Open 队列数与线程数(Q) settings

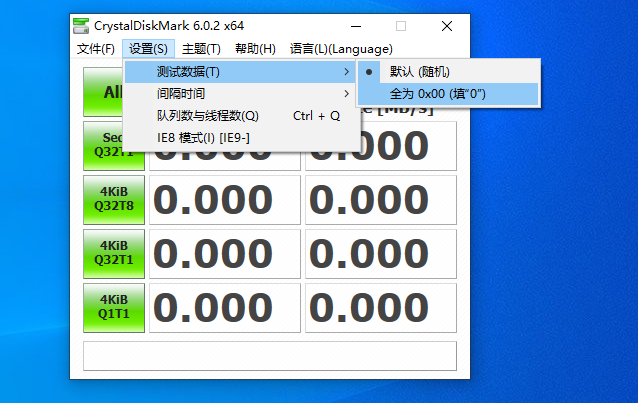(x=242, y=116)
